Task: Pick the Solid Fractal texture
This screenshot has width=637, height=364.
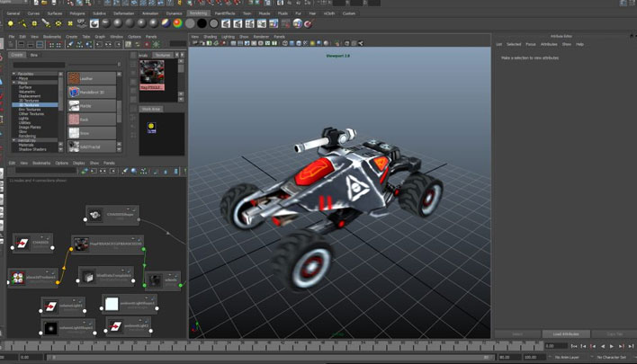Action: [x=92, y=146]
